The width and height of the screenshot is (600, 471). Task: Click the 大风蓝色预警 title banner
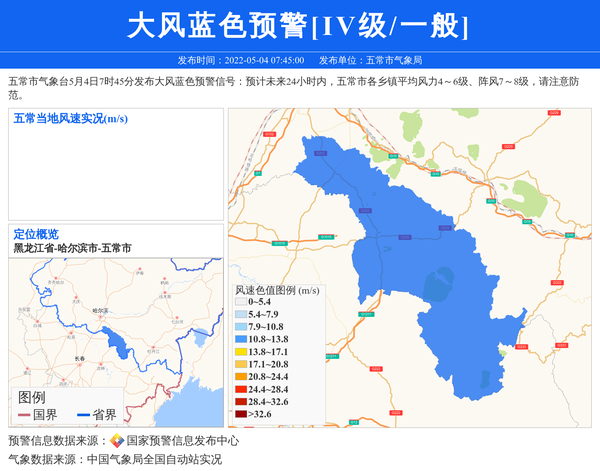298,26
